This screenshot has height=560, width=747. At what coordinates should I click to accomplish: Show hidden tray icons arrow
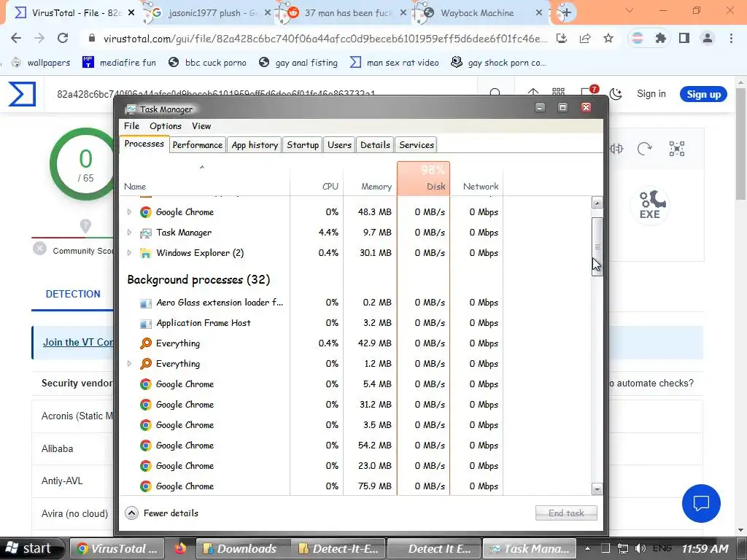(x=587, y=548)
